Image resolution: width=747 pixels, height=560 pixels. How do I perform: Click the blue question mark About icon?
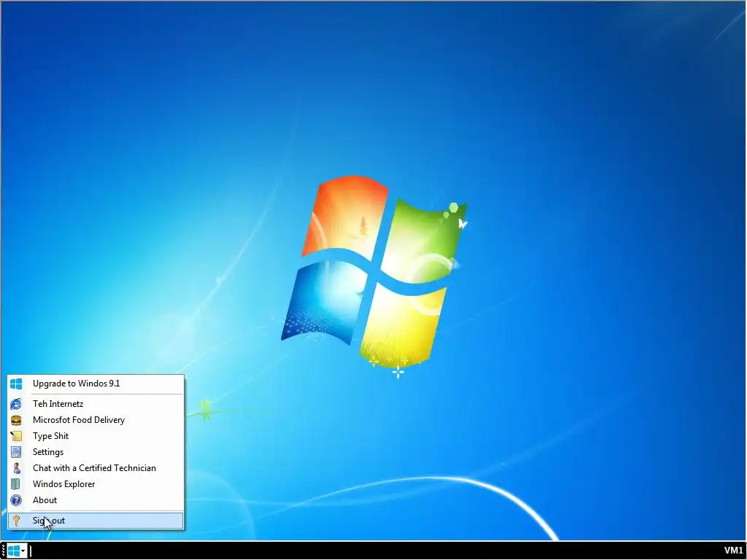[16, 500]
